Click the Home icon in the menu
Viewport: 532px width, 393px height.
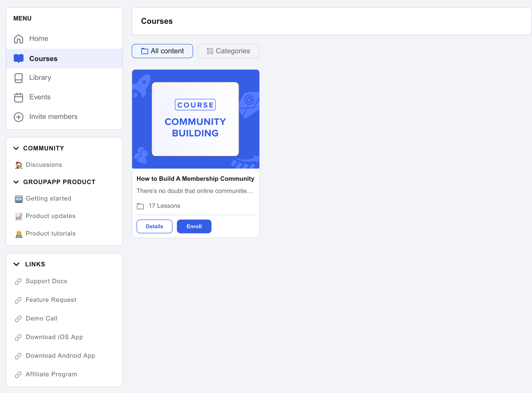click(18, 39)
